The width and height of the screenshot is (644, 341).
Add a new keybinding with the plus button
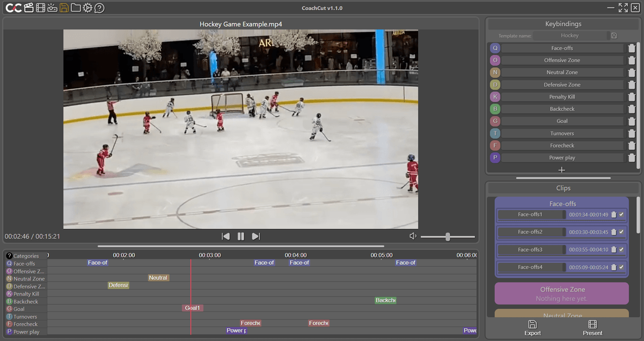pos(561,169)
